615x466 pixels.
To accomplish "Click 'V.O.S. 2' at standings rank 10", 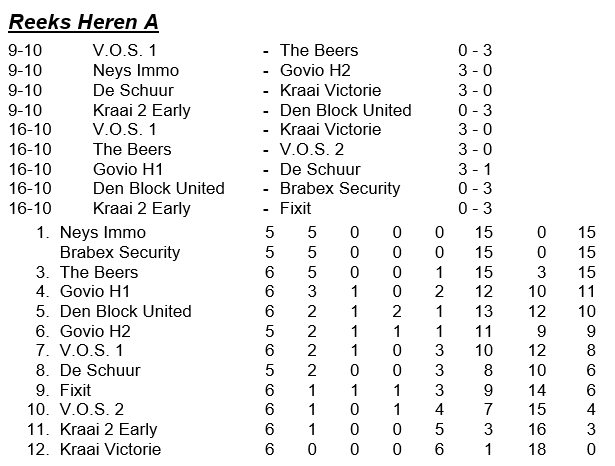I will (92, 410).
